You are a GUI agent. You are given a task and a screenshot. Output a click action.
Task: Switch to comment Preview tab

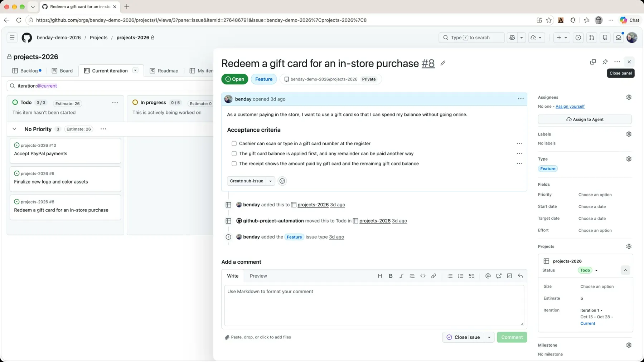pyautogui.click(x=258, y=276)
